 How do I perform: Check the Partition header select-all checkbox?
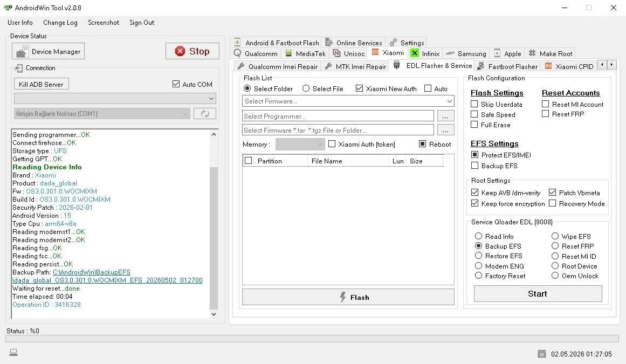click(249, 161)
